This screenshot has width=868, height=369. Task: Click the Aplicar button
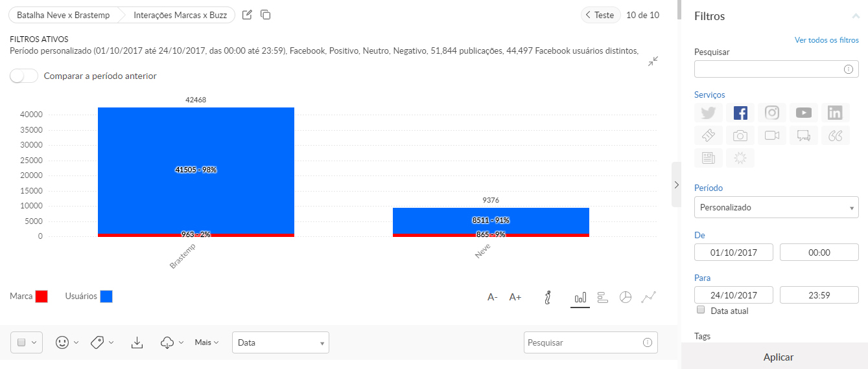tap(778, 357)
